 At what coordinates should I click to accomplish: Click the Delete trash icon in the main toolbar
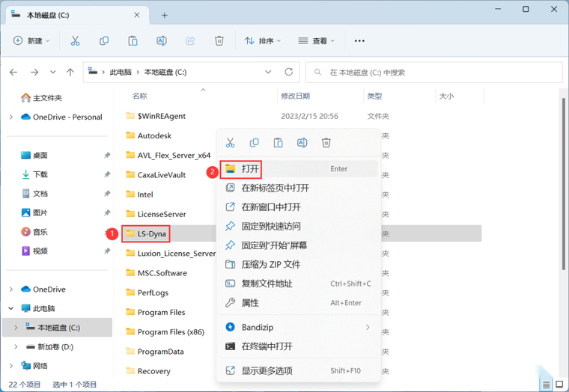[219, 40]
